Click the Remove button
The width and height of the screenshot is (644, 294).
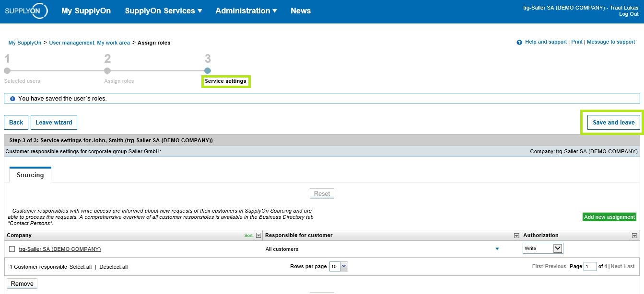[x=22, y=283]
